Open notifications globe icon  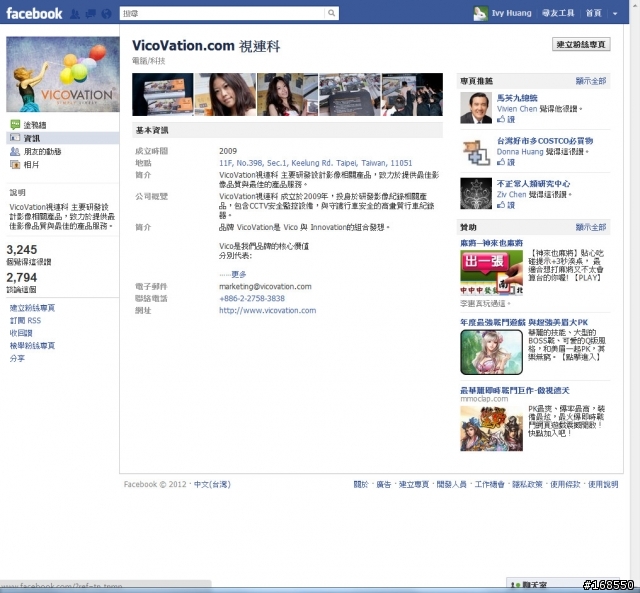click(x=107, y=14)
